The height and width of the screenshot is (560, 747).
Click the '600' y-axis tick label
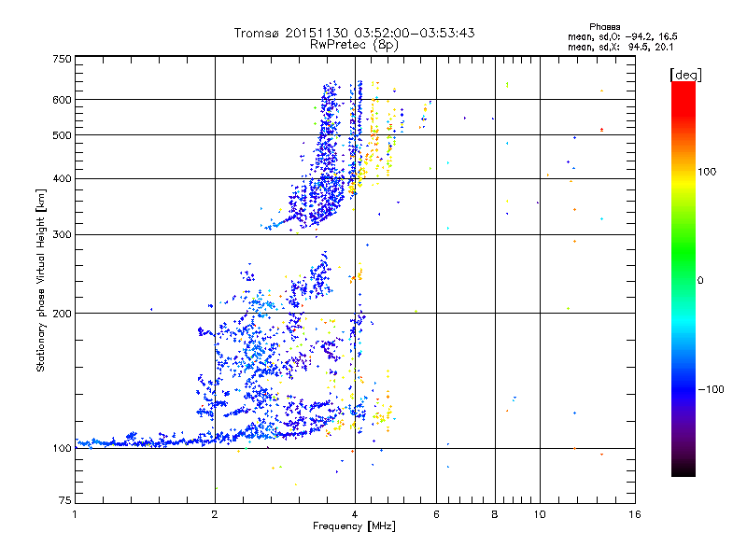[62, 100]
